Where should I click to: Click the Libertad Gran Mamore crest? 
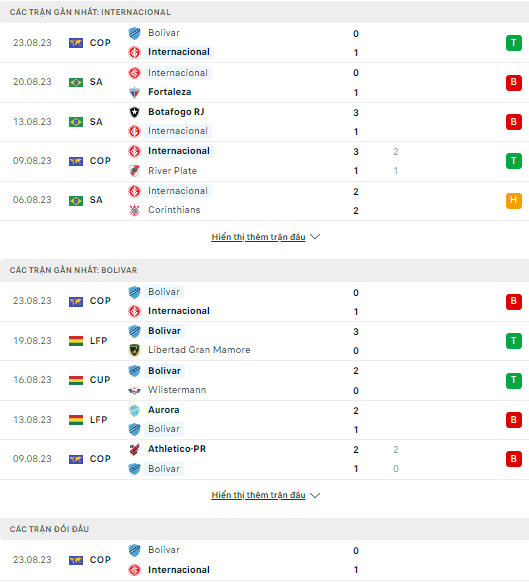click(x=134, y=350)
